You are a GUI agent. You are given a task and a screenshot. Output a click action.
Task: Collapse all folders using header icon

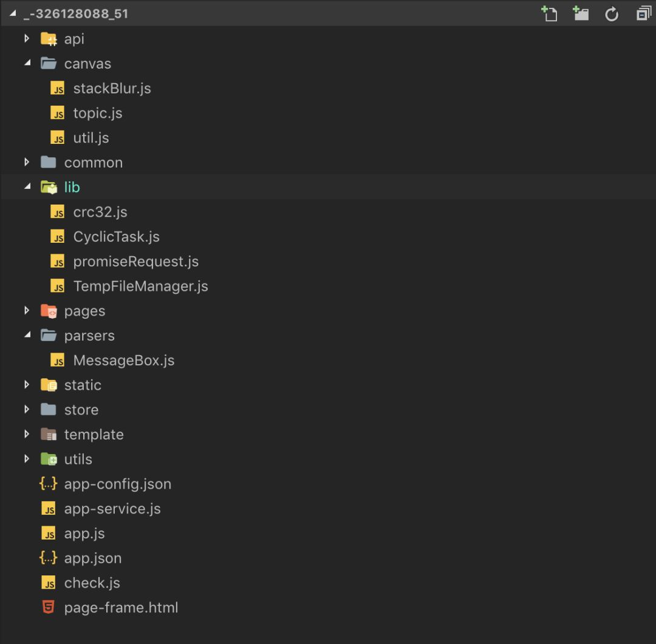pos(643,13)
